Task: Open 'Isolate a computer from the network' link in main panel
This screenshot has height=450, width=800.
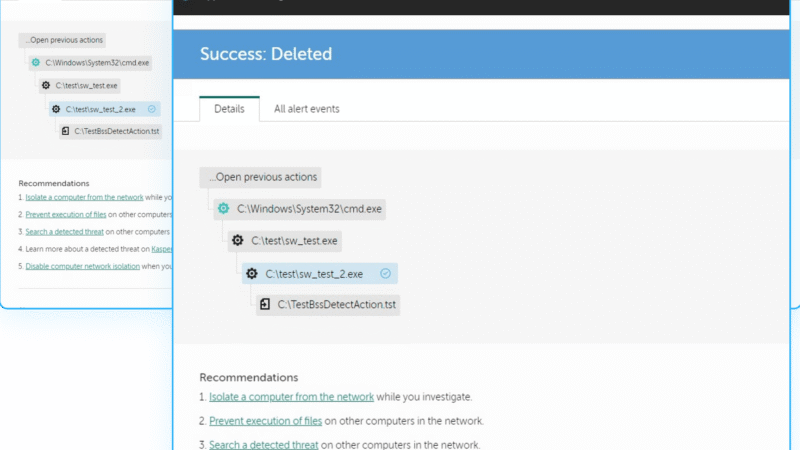Action: pyautogui.click(x=291, y=396)
